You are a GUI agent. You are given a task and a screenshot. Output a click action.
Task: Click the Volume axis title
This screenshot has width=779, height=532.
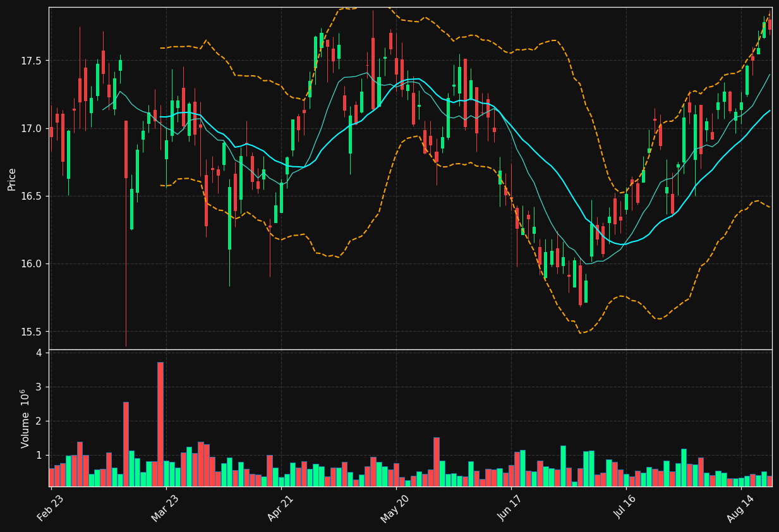click(26, 418)
